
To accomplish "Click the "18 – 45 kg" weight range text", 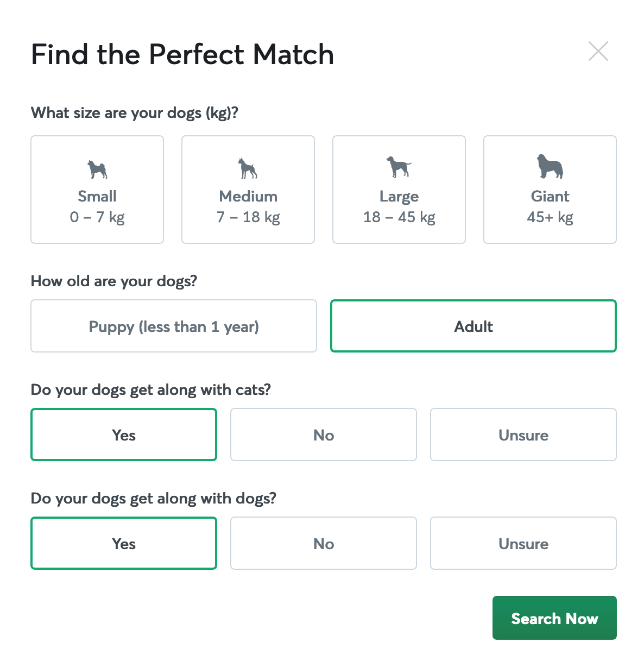I will coord(399,217).
